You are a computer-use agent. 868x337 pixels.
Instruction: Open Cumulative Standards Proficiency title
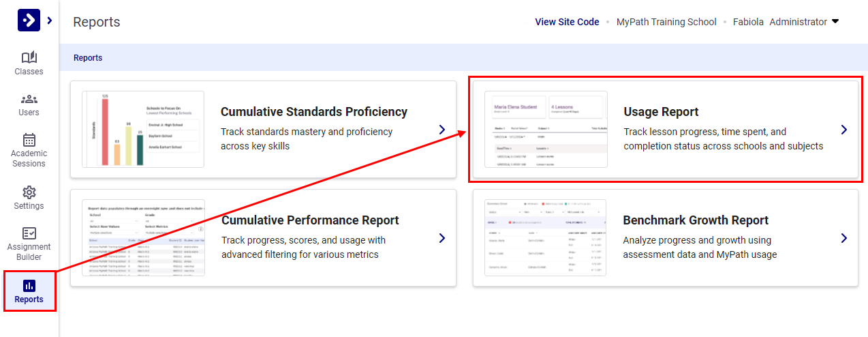coord(314,112)
